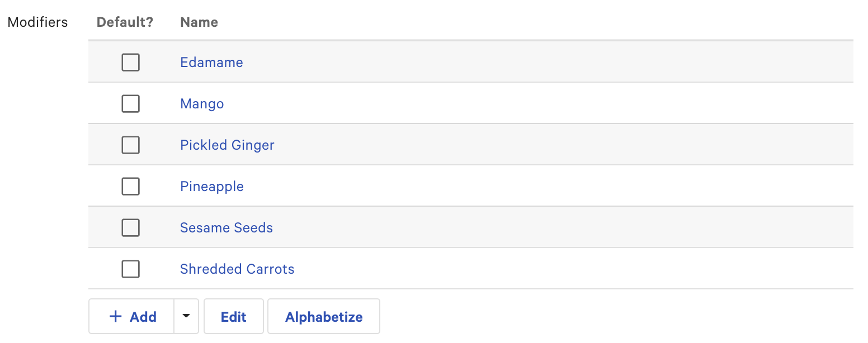Click the Add button
868x343 pixels.
pos(134,316)
